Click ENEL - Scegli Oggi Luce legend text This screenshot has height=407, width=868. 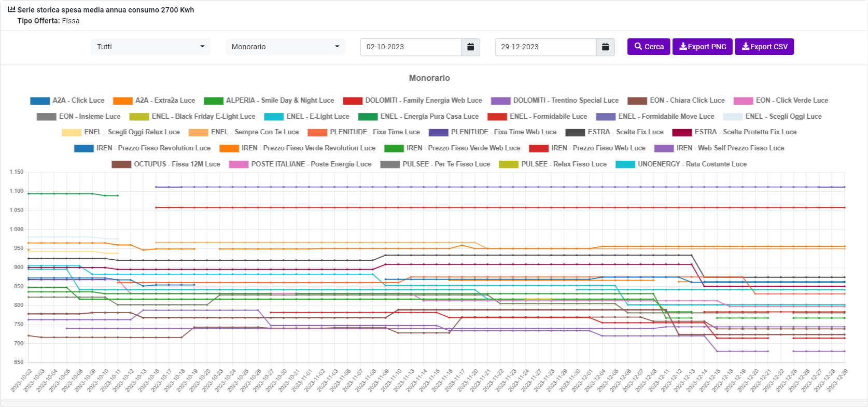click(783, 117)
